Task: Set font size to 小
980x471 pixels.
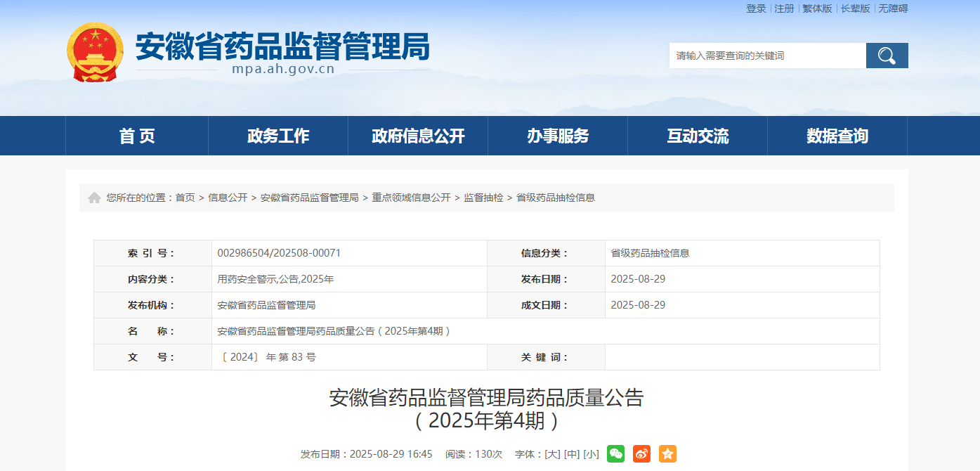Action: (x=591, y=454)
